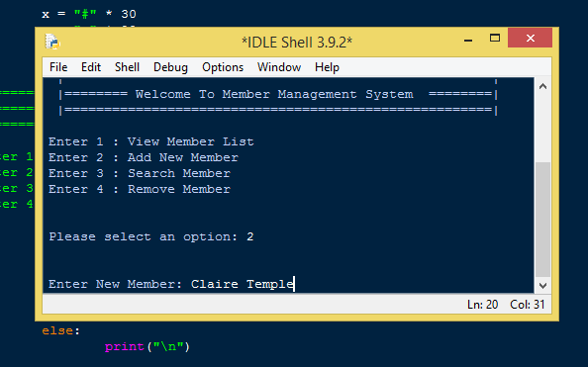
Task: Click the IDLE Shell 3.9.2 title bar text
Action: 297,43
